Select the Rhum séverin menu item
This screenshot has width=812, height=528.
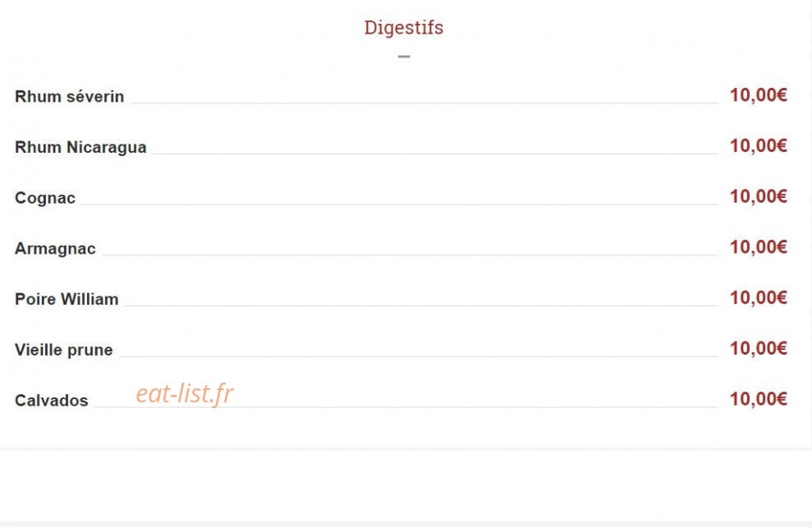coord(70,96)
